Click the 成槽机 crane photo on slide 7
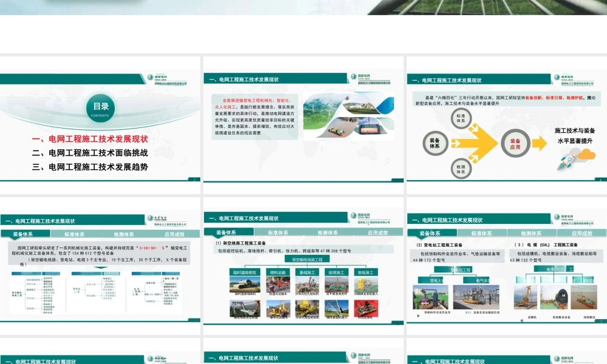The width and height of the screenshot is (607, 364). point(526,298)
